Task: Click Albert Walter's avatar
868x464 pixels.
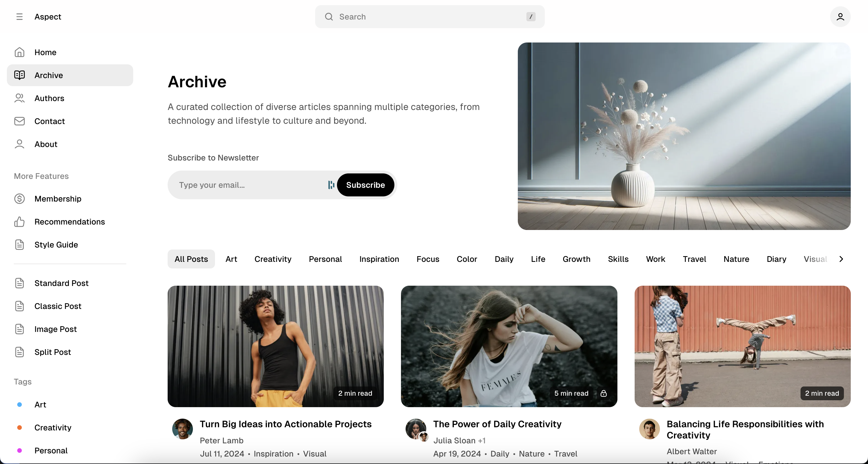Action: pos(649,429)
